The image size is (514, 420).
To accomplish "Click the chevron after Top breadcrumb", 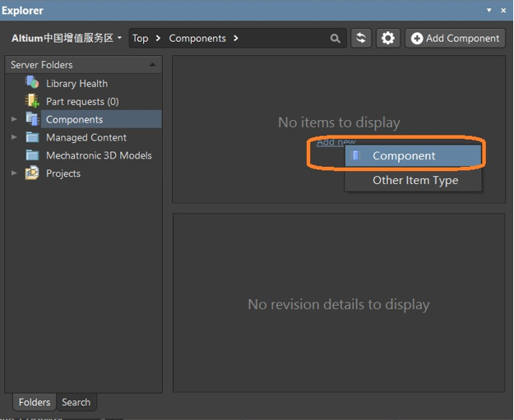I will pyautogui.click(x=158, y=39).
